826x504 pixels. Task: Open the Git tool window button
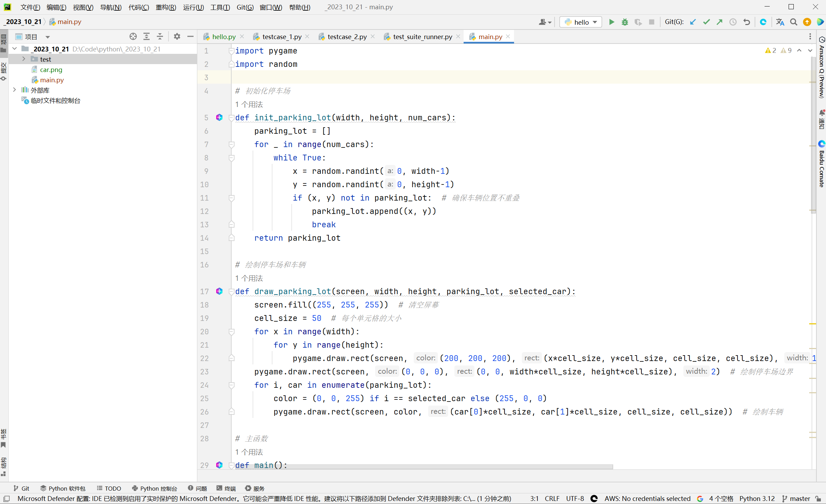[21, 488]
